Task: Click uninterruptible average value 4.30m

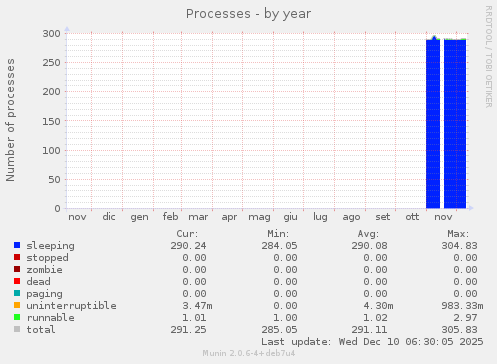Action: coord(378,306)
